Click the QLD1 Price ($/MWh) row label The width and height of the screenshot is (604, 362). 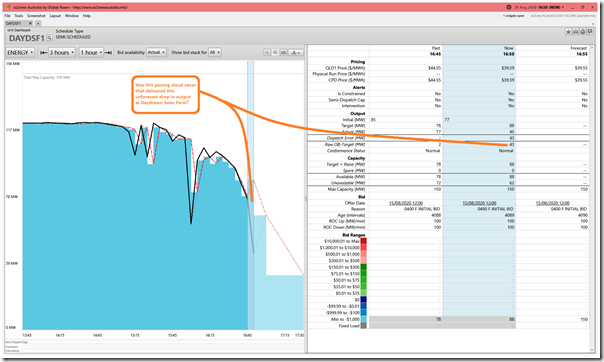click(345, 68)
